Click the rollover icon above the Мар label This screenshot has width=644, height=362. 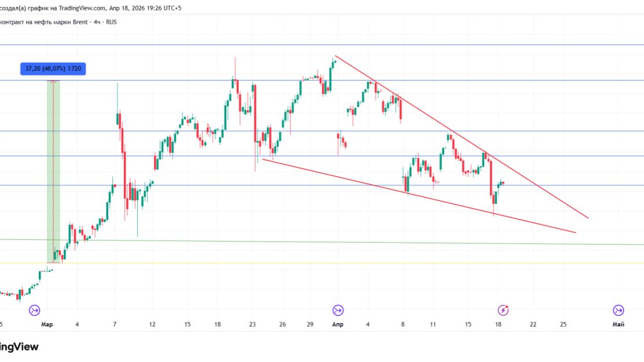(x=34, y=310)
